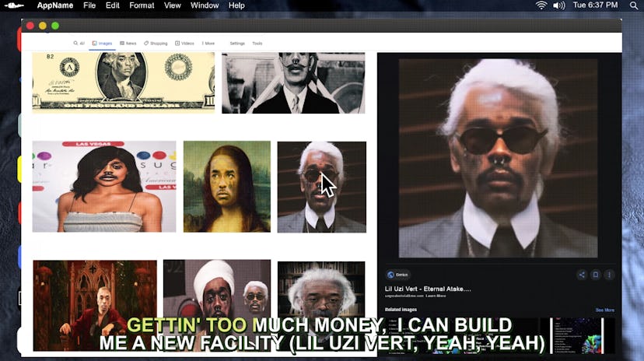Open the Wi-Fi status icon in menu bar
The image size is (644, 361).
point(541,5)
